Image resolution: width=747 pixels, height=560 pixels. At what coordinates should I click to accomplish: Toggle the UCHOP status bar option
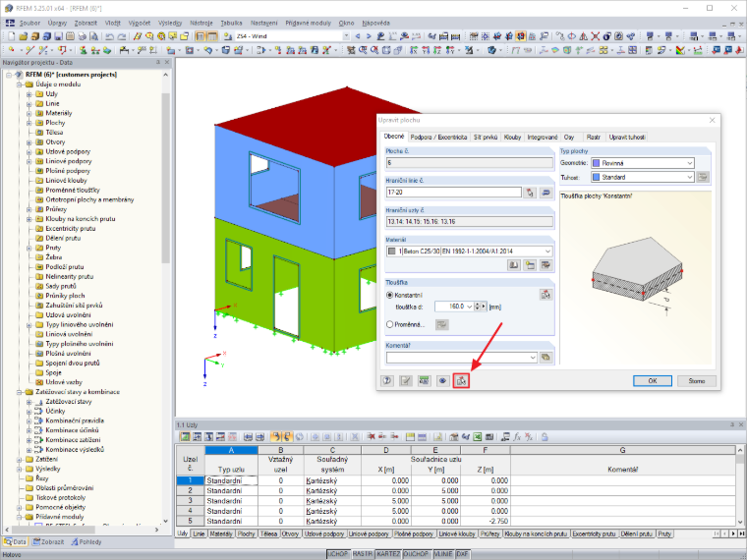(x=338, y=554)
